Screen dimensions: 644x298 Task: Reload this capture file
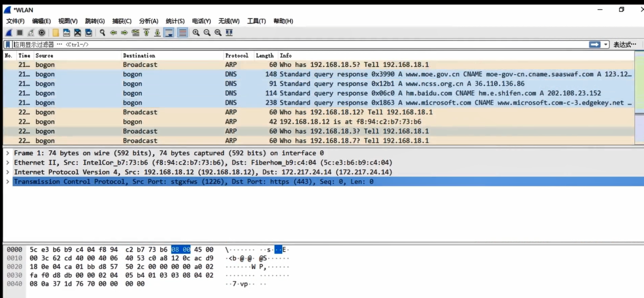point(89,33)
